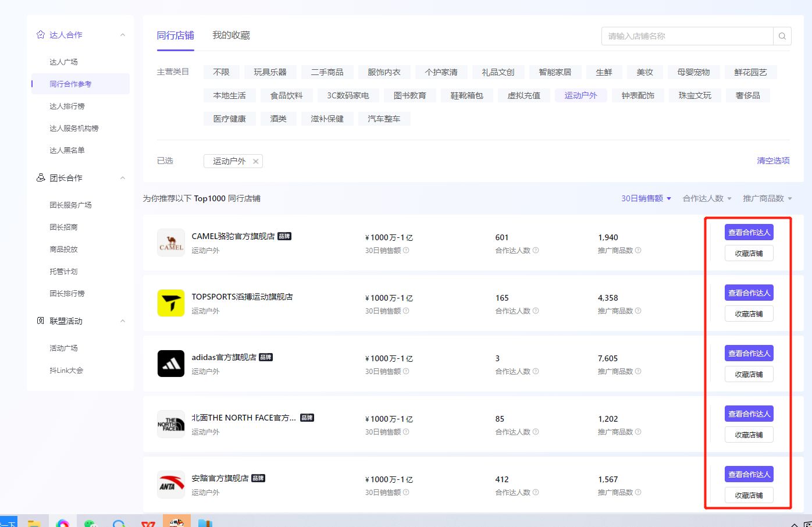Click the search magnifier icon
The width and height of the screenshot is (812, 527).
tap(782, 36)
